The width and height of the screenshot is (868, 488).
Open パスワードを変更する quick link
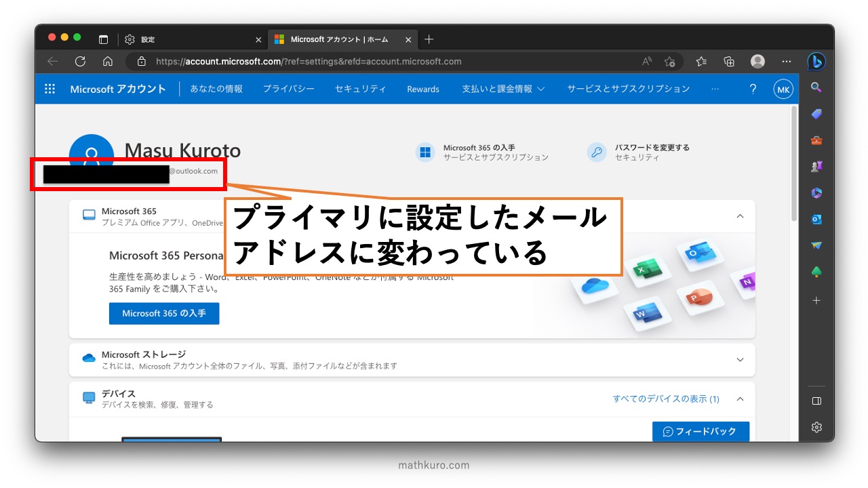[x=638, y=152]
